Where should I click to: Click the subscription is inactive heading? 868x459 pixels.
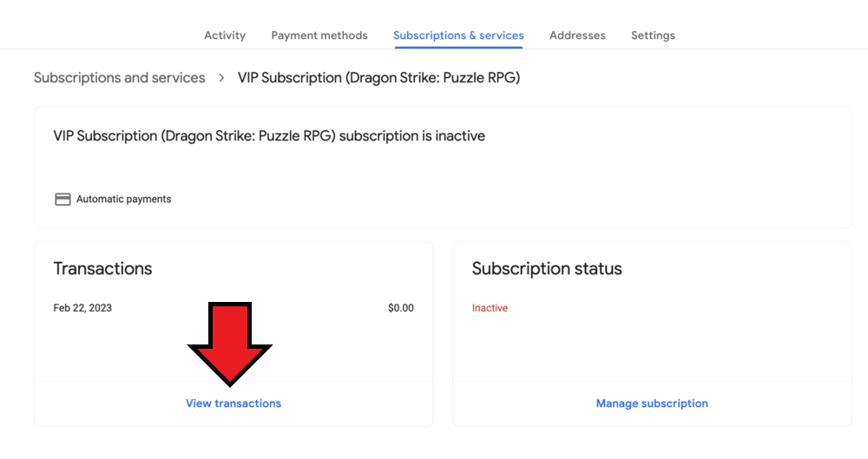click(x=269, y=136)
